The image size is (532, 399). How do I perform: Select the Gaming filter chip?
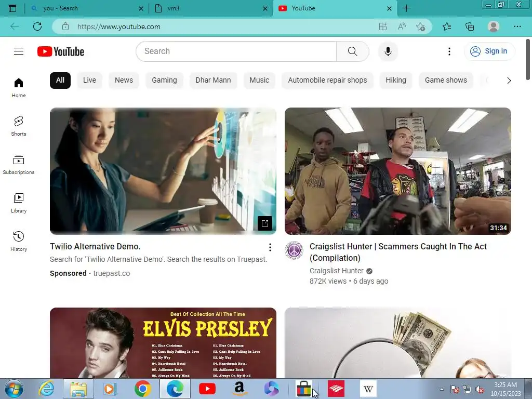(164, 81)
